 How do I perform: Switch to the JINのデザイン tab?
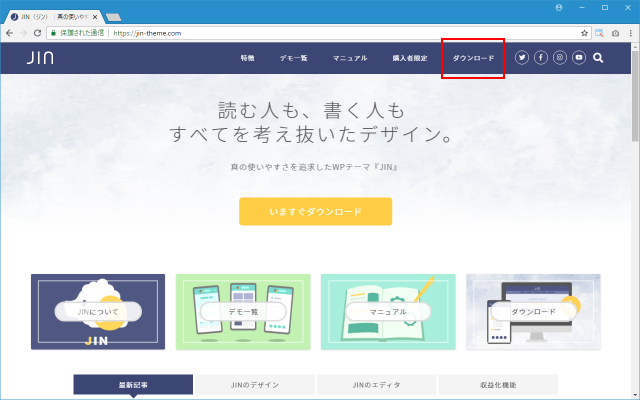point(255,384)
